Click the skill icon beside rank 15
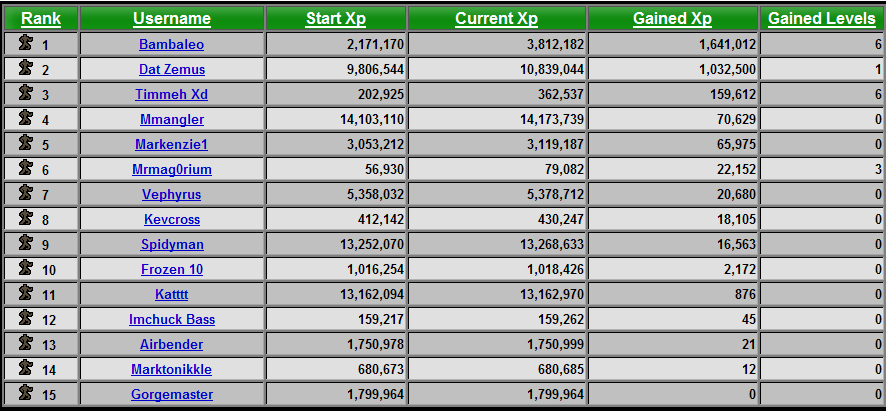 (26, 393)
